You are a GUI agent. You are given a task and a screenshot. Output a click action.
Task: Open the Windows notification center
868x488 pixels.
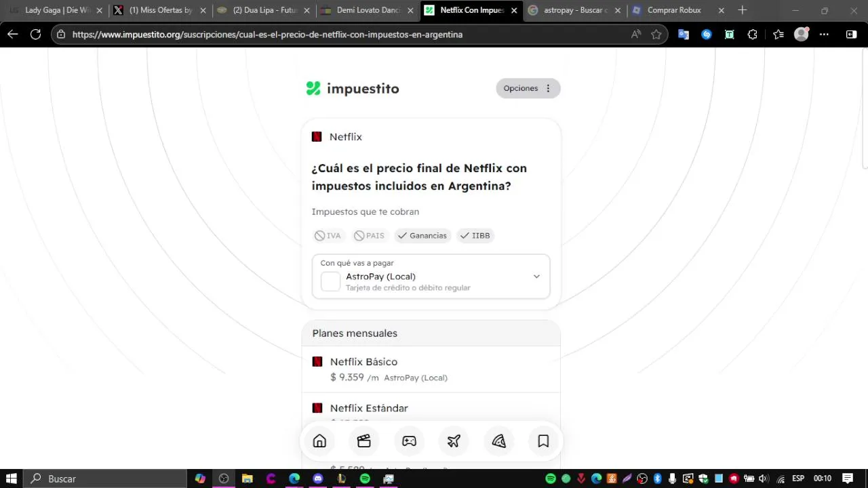coord(848,479)
